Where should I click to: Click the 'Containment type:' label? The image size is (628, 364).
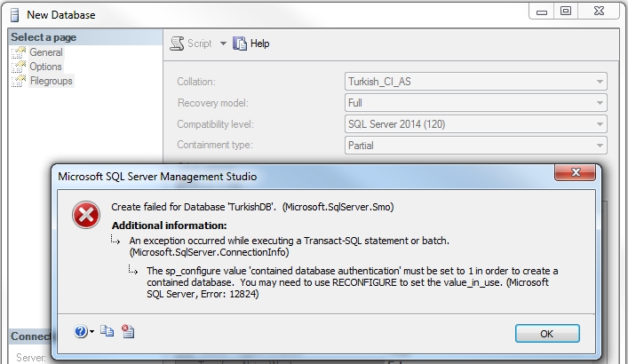(215, 145)
